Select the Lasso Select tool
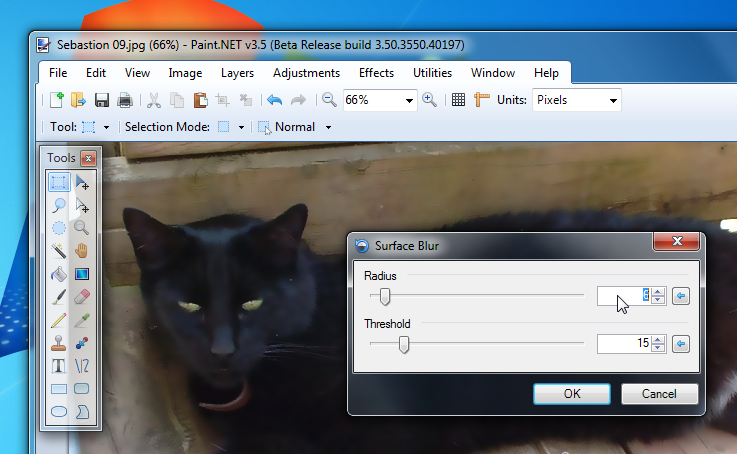The height and width of the screenshot is (454, 737). pyautogui.click(x=59, y=205)
